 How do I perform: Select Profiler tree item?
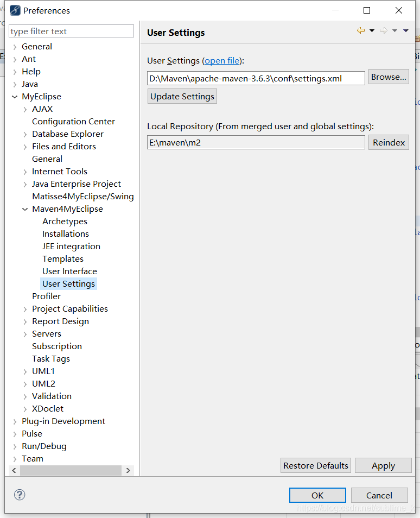46,296
